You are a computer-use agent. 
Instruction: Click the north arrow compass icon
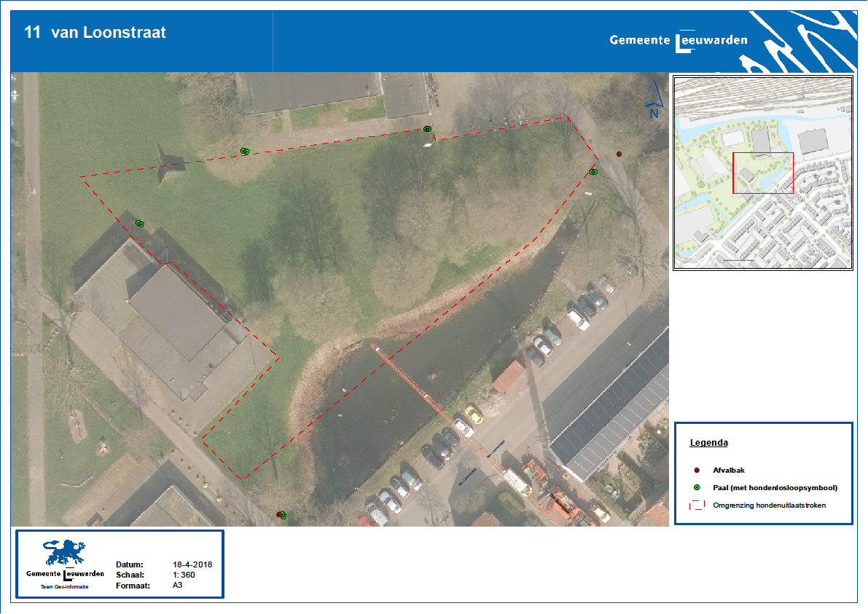[x=654, y=103]
